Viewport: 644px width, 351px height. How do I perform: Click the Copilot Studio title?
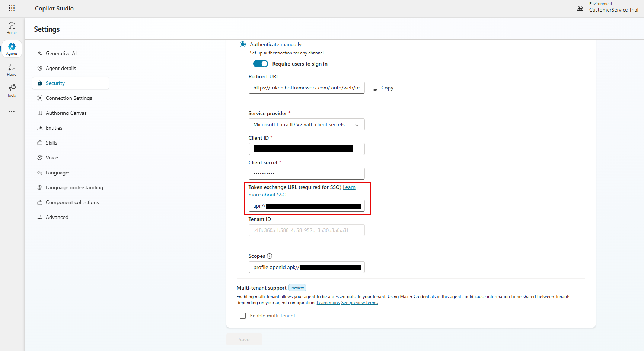pos(54,9)
